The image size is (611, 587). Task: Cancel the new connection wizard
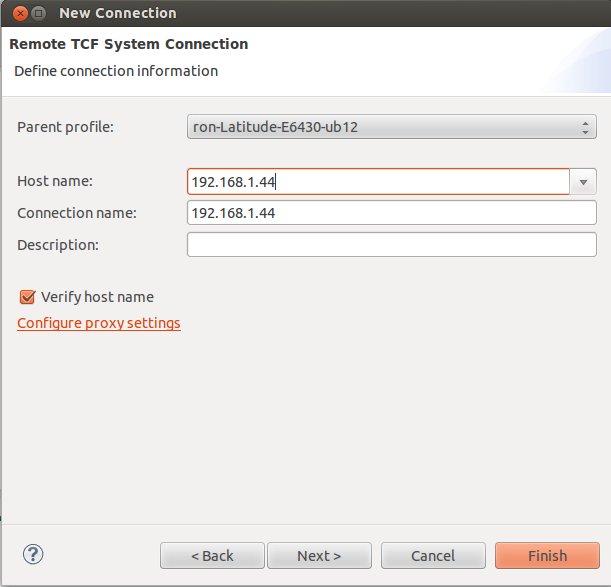[x=433, y=556]
